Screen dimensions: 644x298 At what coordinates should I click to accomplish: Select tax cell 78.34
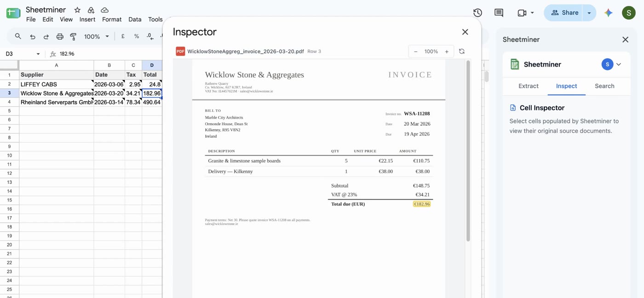point(133,102)
